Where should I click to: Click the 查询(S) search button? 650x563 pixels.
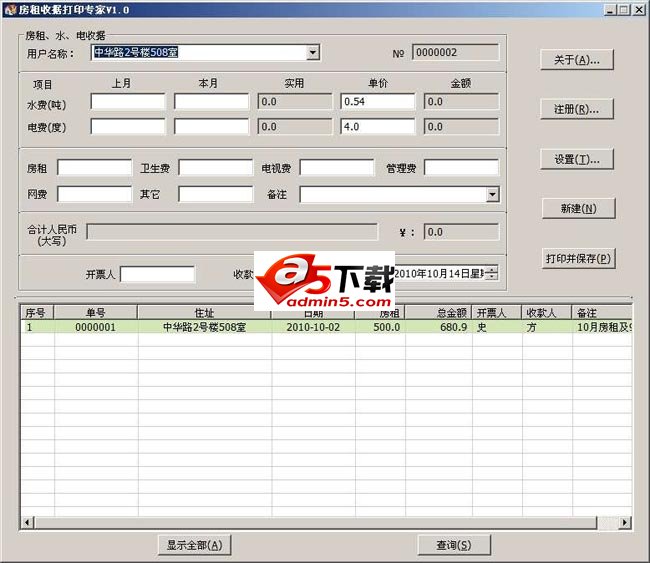(454, 545)
